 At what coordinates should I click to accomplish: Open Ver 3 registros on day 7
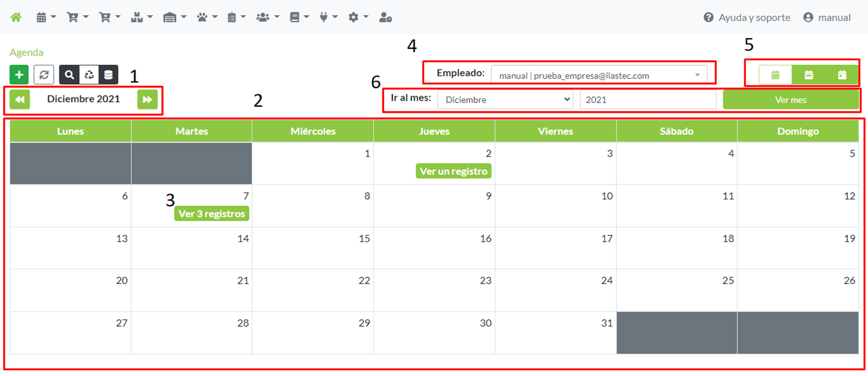[x=212, y=214]
